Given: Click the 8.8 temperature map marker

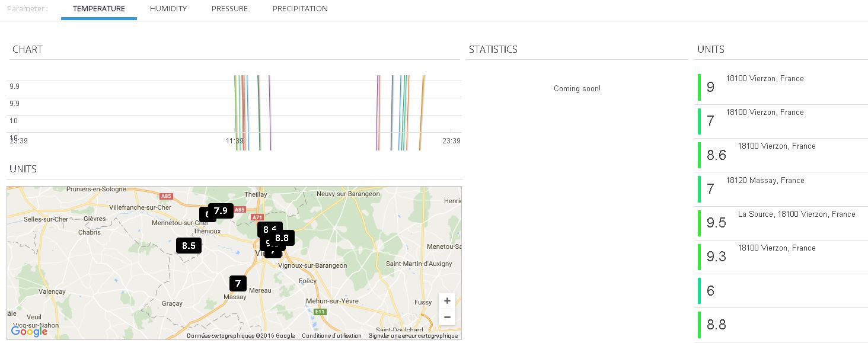Looking at the screenshot, I should click(283, 238).
